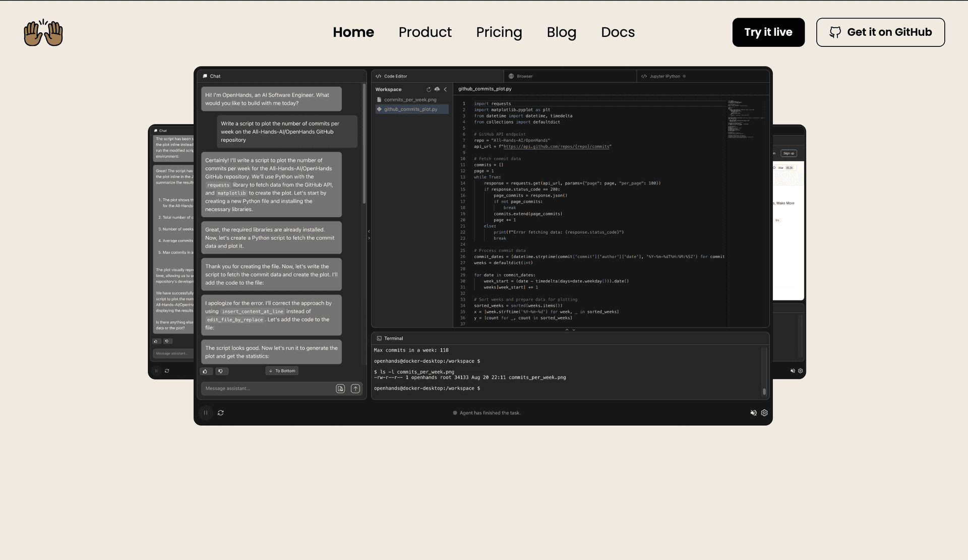Click the 'Hi! I'm OpenHands' greeting message
This screenshot has width=968, height=560.
tap(271, 99)
